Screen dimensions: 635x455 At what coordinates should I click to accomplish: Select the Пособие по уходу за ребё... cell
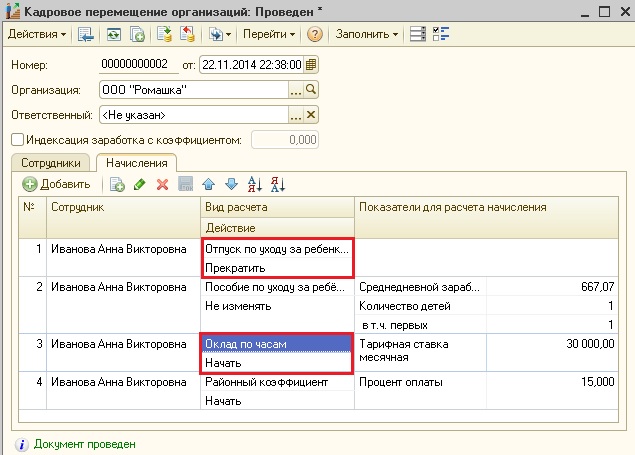(277, 287)
